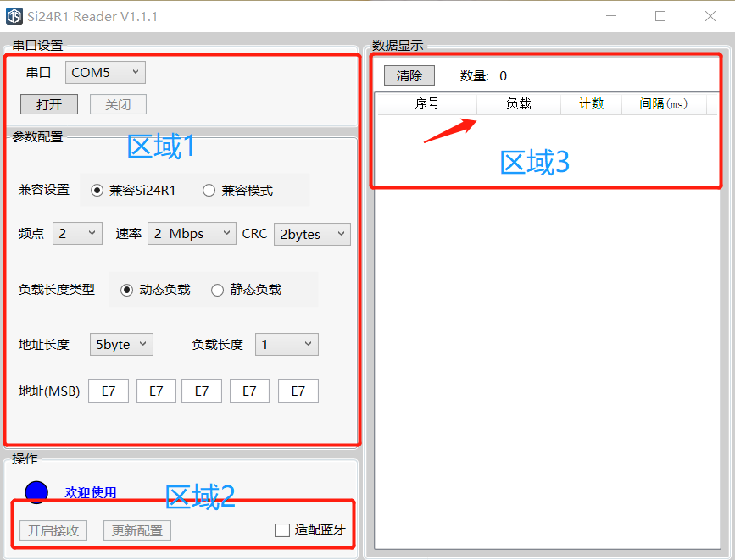Click the 负载 column header

tap(519, 103)
